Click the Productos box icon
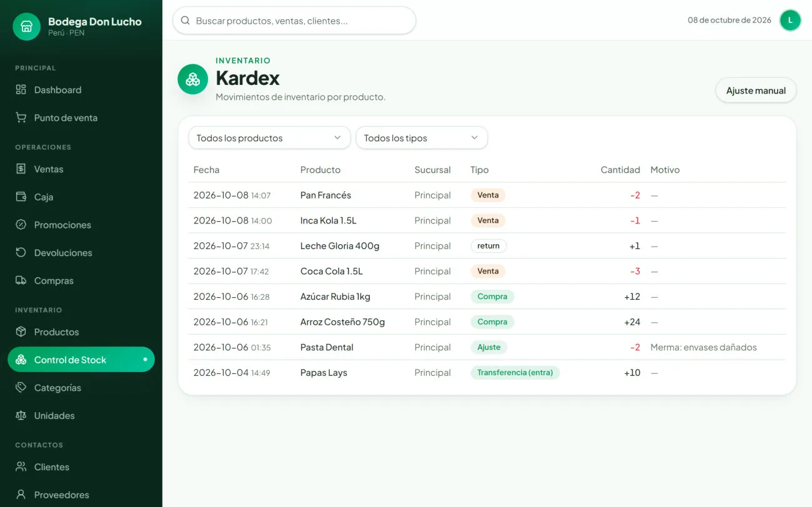Screen dimensions: 812x507 click(x=21, y=332)
